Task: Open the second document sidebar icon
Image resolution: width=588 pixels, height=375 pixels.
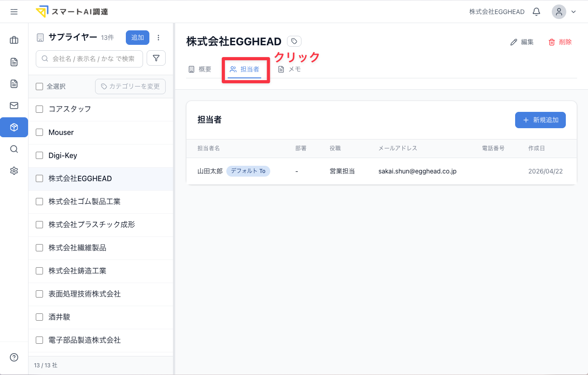Action: (14, 84)
